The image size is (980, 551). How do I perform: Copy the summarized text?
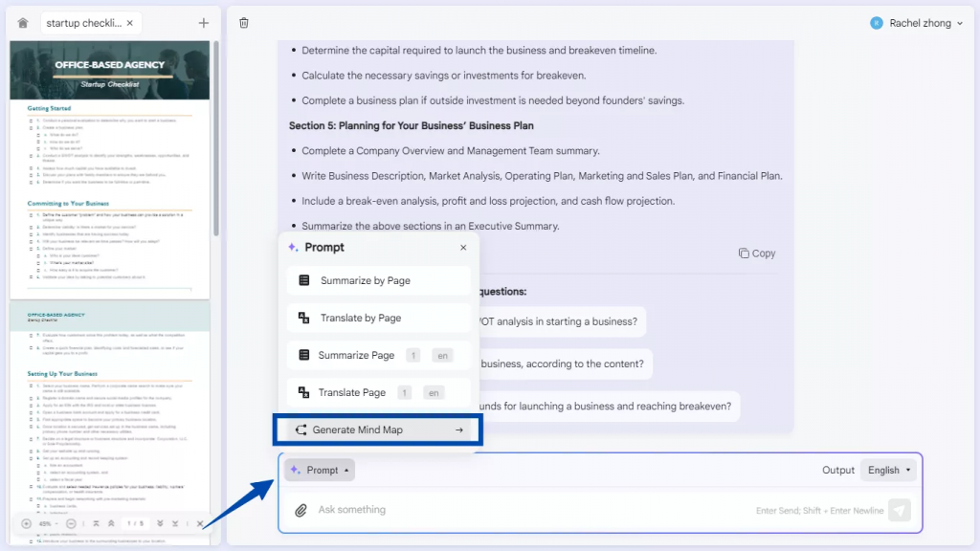click(756, 253)
